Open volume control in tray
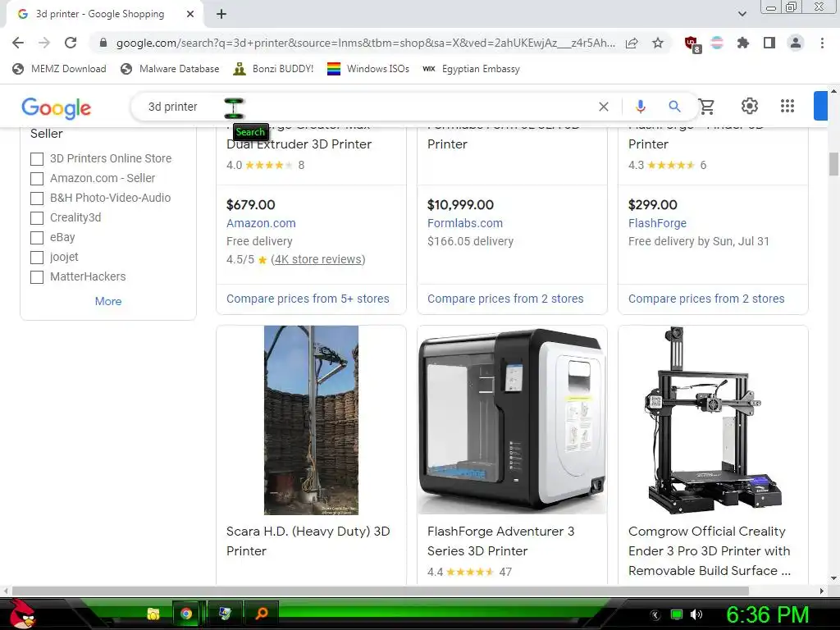This screenshot has width=840, height=630. 696,614
